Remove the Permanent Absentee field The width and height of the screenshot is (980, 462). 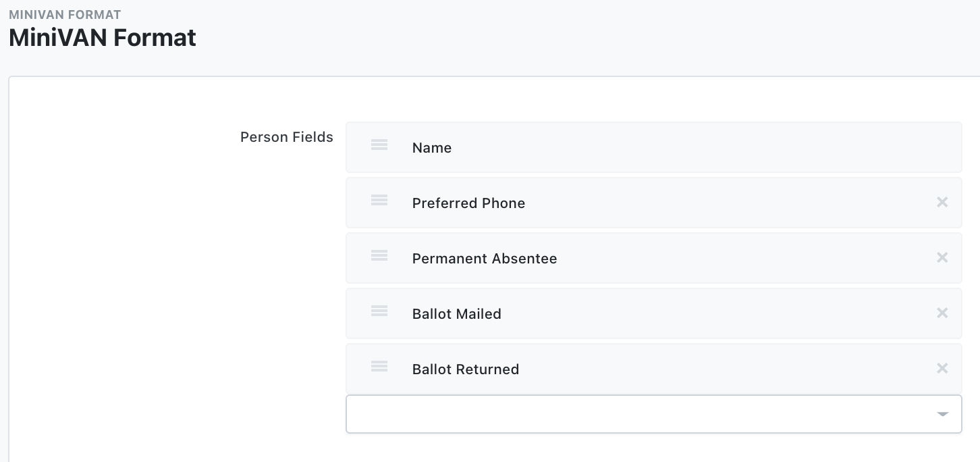pos(942,257)
